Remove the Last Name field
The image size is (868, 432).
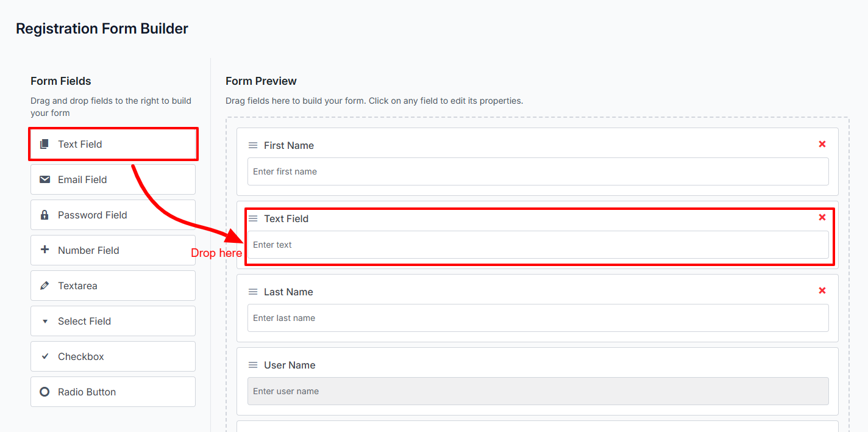pyautogui.click(x=822, y=290)
